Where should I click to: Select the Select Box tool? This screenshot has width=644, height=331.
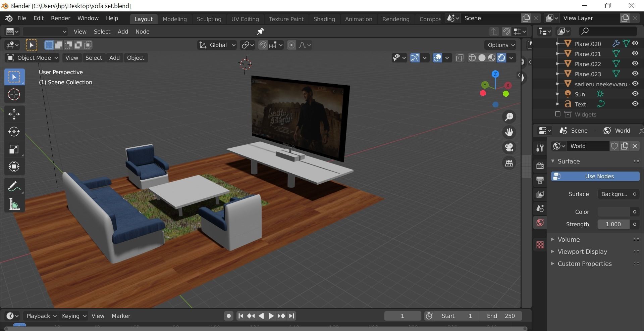pyautogui.click(x=14, y=77)
